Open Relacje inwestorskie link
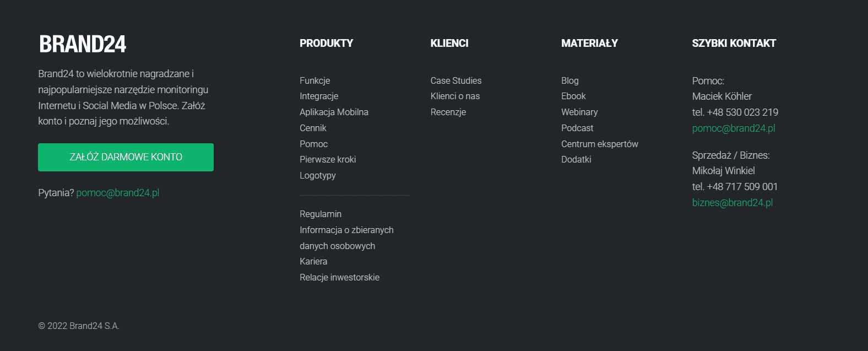This screenshot has height=351, width=868. 339,277
